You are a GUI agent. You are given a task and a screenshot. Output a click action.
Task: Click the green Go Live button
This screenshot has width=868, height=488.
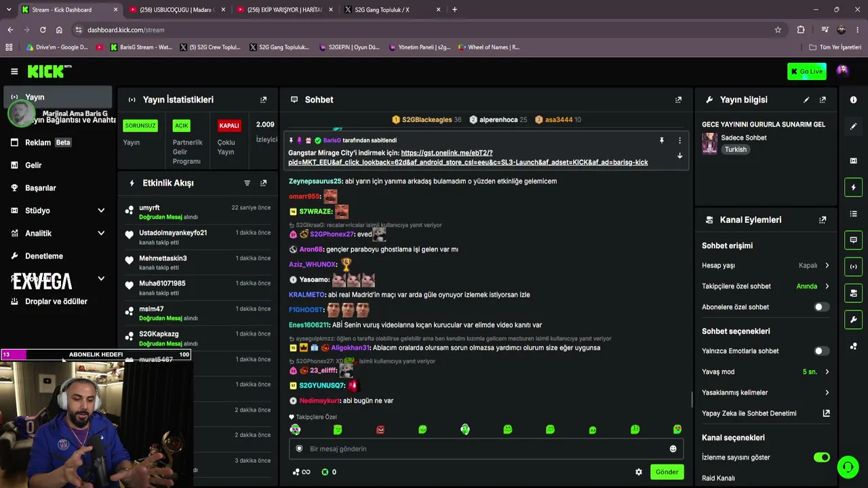click(x=806, y=71)
